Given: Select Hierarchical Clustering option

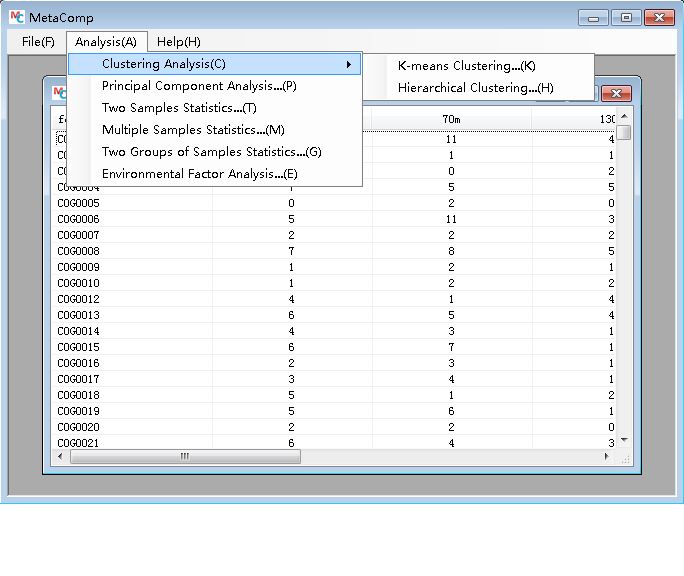Looking at the screenshot, I should [475, 88].
